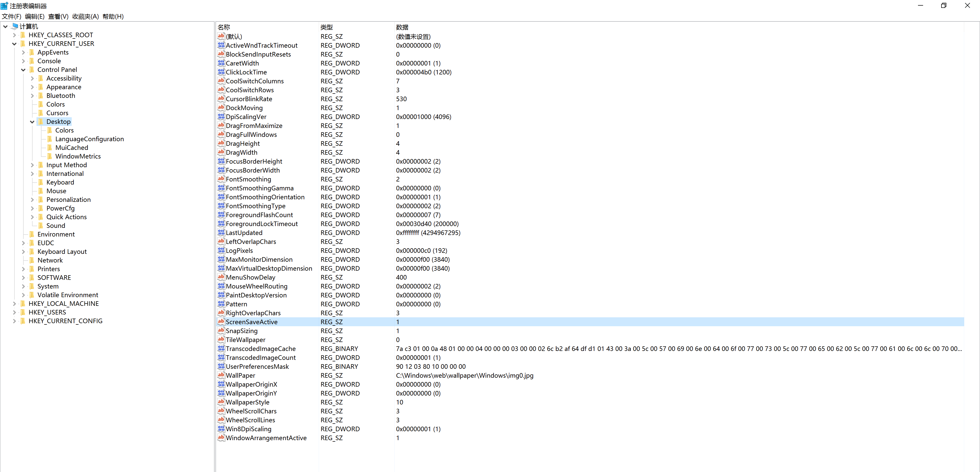The height and width of the screenshot is (472, 980).
Task: Click the ab icon beside WallPaper value
Action: [221, 375]
